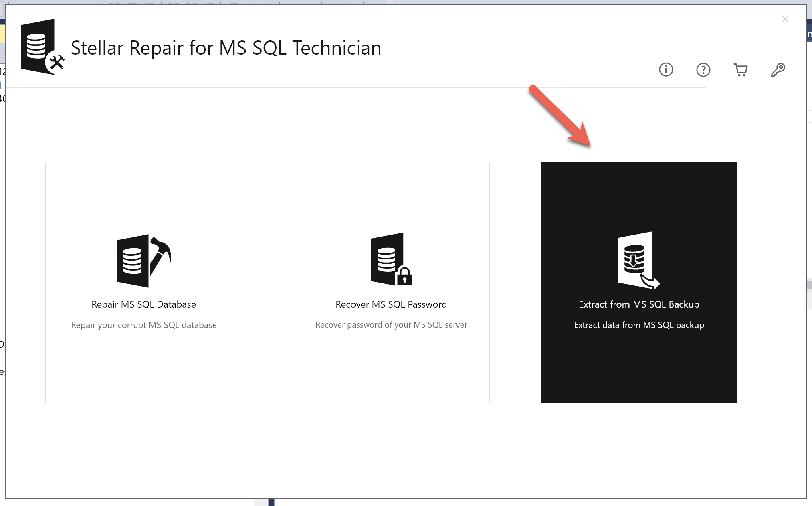812x506 pixels.
Task: Click the Buy Online shopping cart icon
Action: (x=740, y=70)
